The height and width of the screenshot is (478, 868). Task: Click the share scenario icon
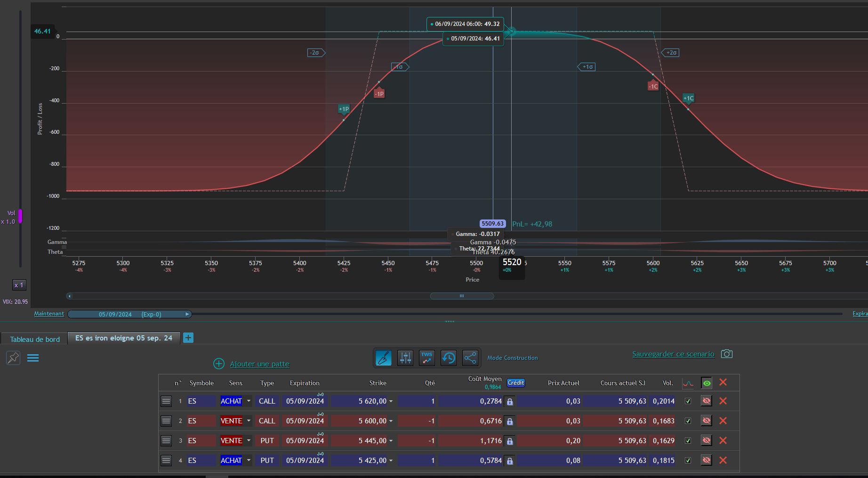470,358
